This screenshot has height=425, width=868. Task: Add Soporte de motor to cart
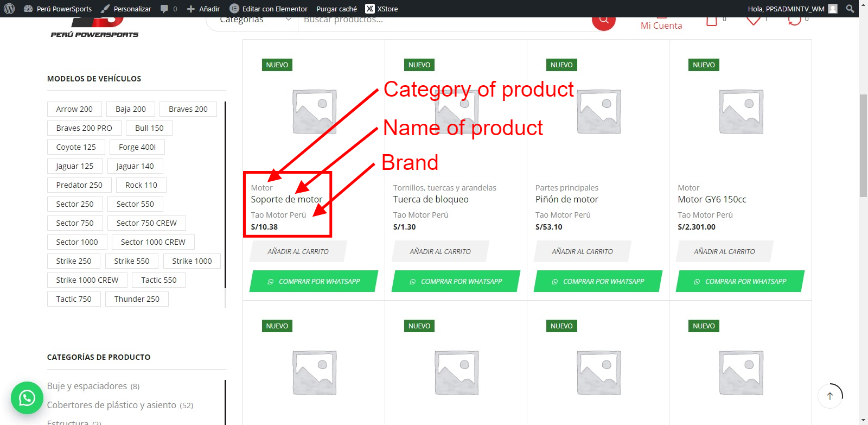[298, 251]
